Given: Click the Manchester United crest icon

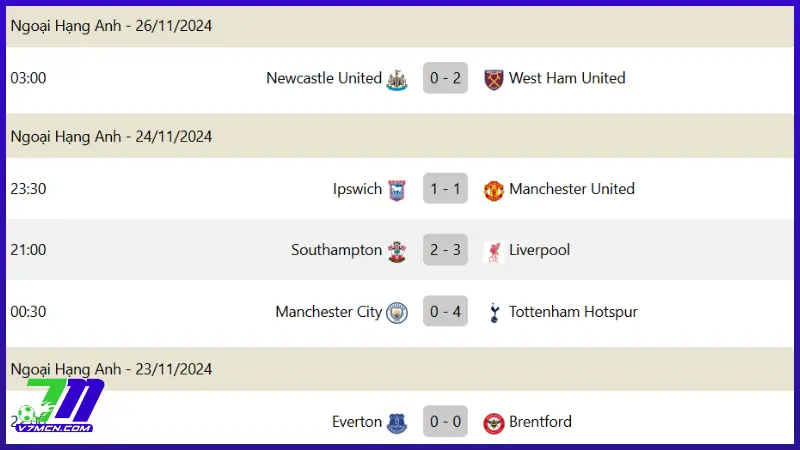Looking at the screenshot, I should tap(493, 190).
